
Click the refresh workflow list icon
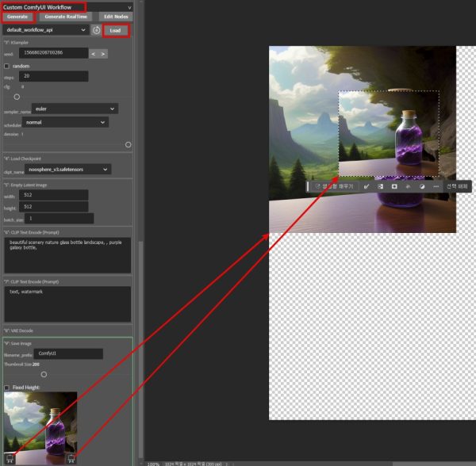[x=96, y=30]
